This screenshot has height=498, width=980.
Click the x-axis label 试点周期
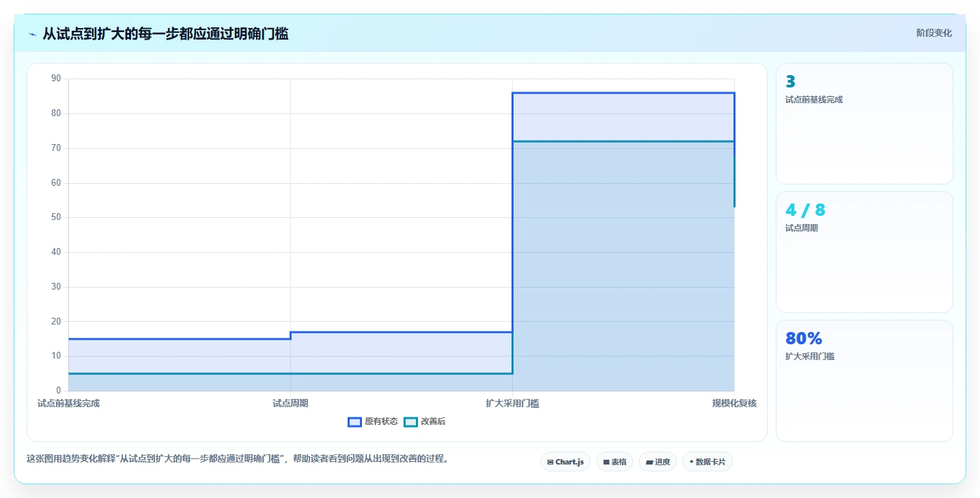coord(290,403)
